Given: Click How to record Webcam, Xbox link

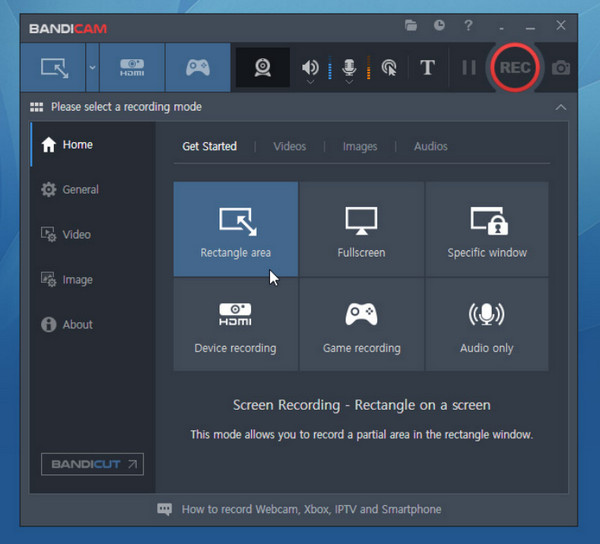Looking at the screenshot, I should [x=310, y=509].
